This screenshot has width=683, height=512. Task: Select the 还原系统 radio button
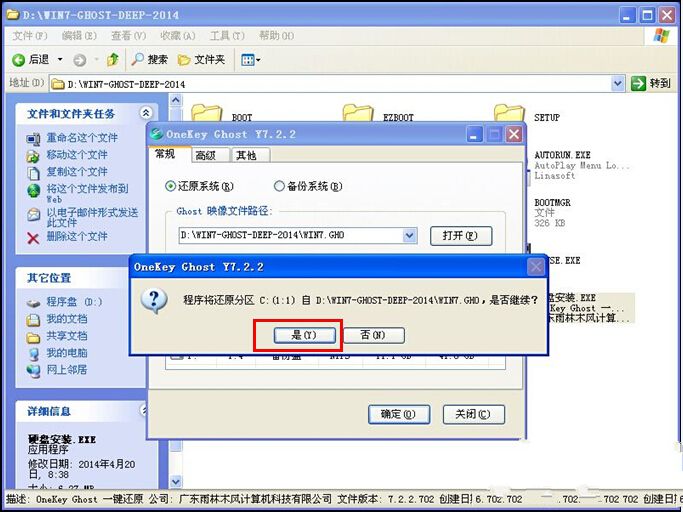point(170,186)
